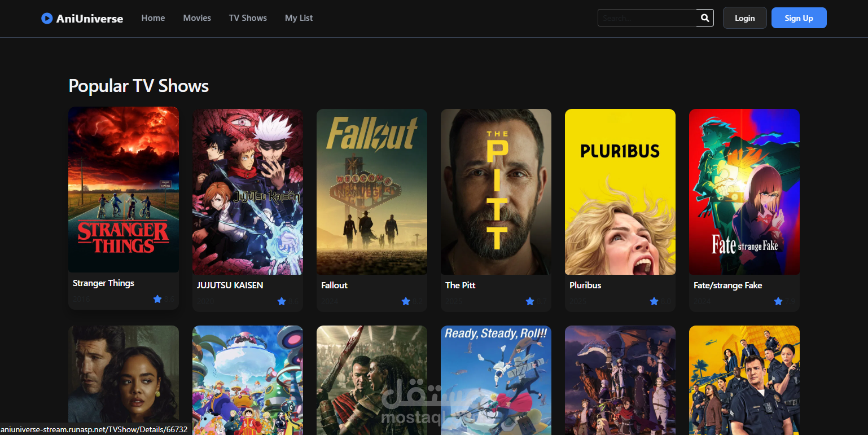Open the Fate/strange Fake poster
The height and width of the screenshot is (435, 868).
744,192
